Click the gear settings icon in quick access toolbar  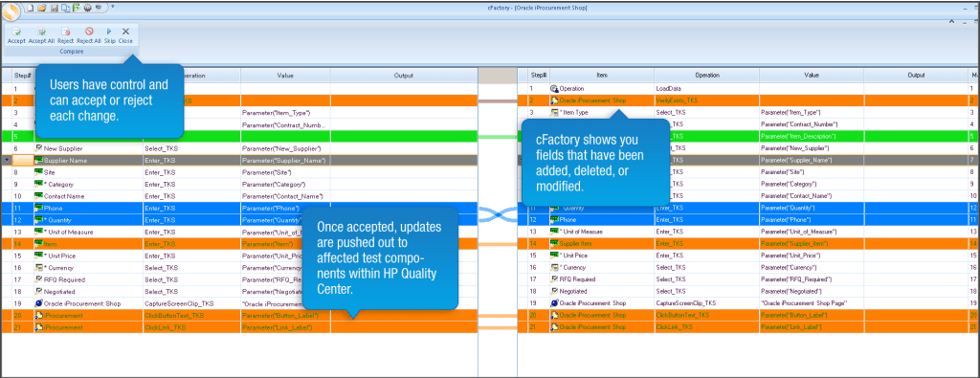(87, 8)
